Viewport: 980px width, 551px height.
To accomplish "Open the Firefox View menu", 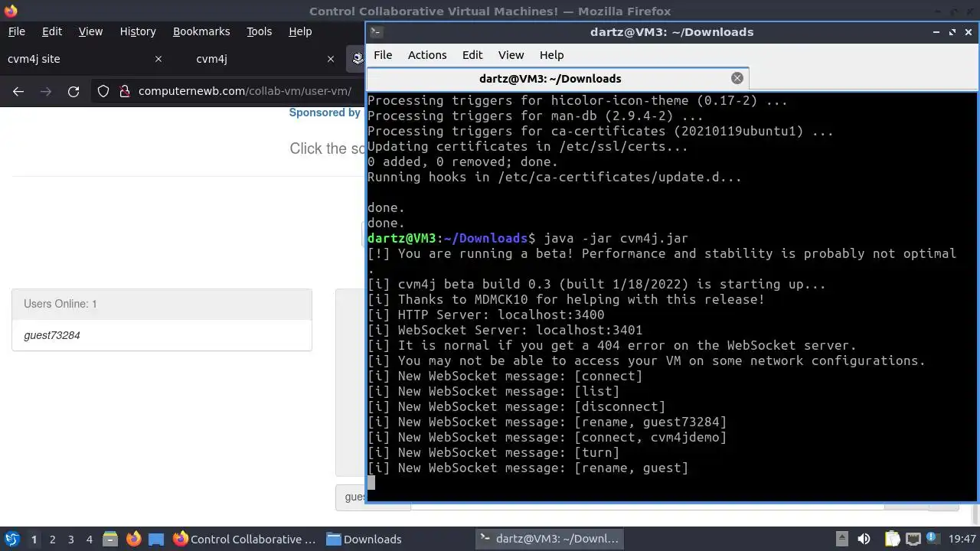I will (x=90, y=31).
